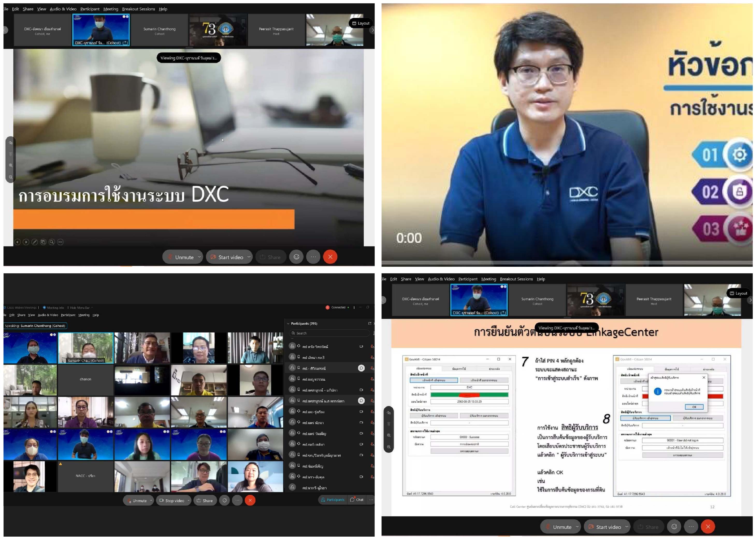Open see-all-slides icon in slide show controls
This screenshot has height=540, width=756.
click(x=43, y=242)
